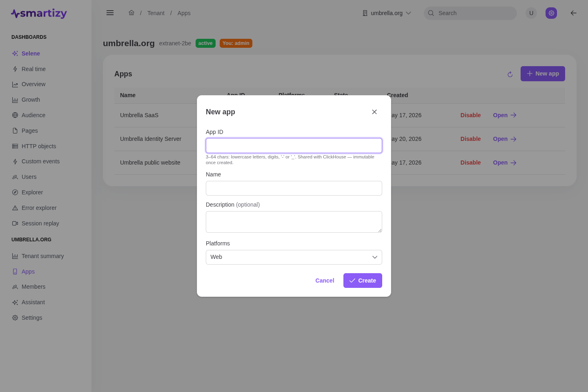Toggle the hamburger sidebar menu

(110, 13)
